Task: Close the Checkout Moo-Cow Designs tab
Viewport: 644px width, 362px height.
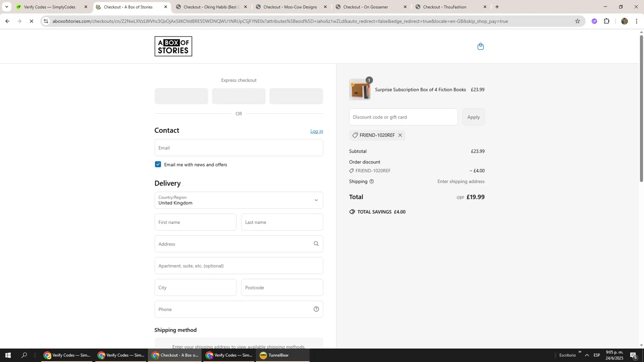Action: [325, 7]
